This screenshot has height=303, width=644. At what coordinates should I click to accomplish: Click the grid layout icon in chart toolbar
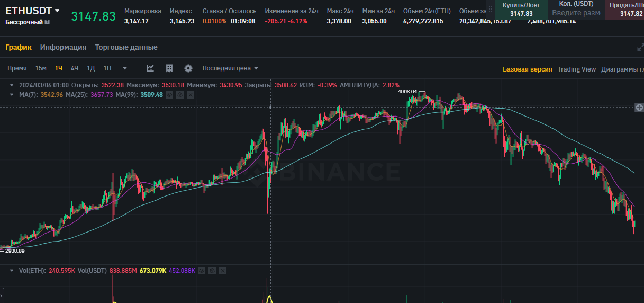[169, 68]
